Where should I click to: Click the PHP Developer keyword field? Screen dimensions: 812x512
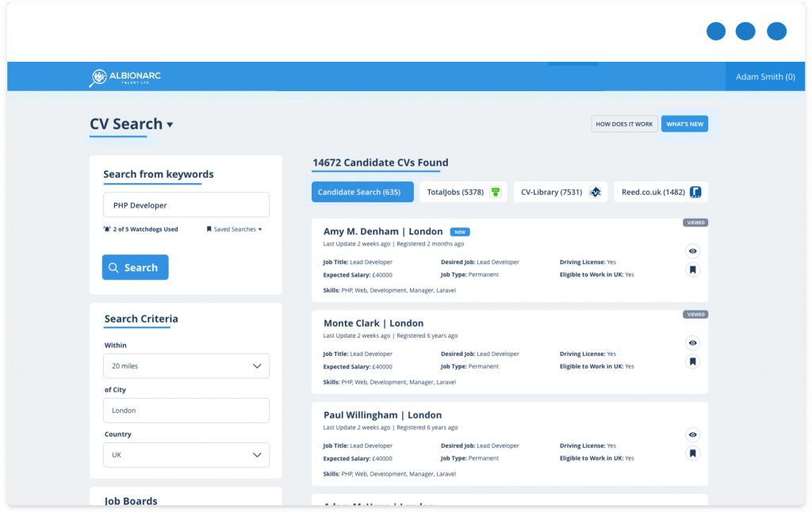point(186,204)
